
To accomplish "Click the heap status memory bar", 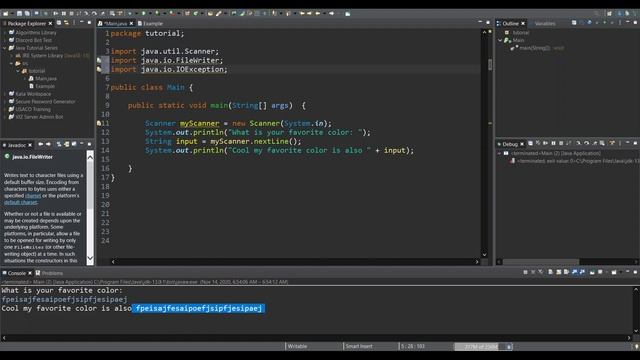I will click(x=480, y=347).
